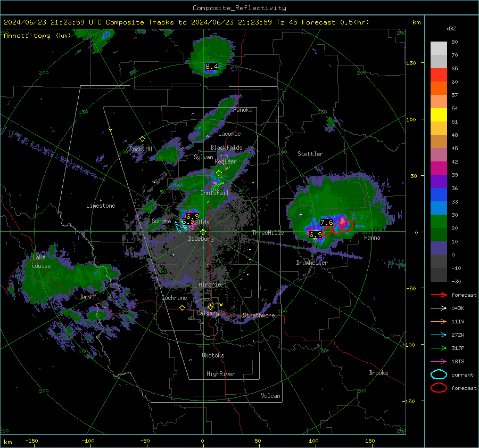Click the Sundre label
Viewport: 479px width, 448px height.
point(161,221)
